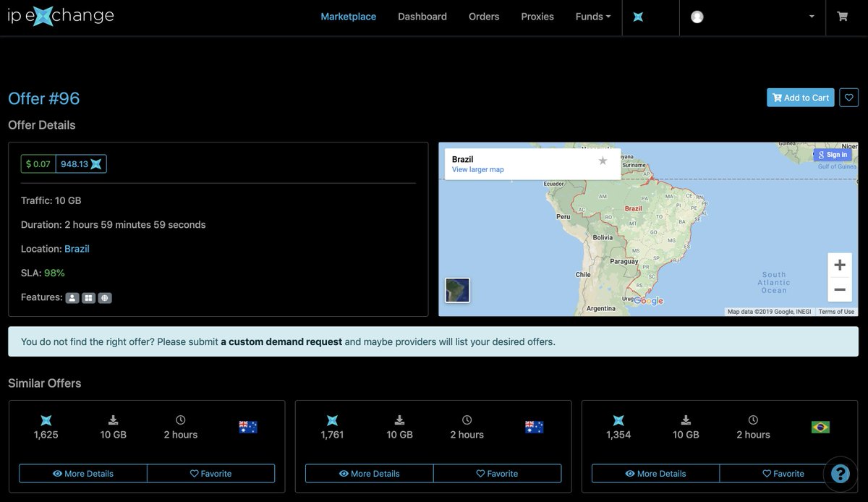
Task: Click the SLA 98% value
Action: [54, 273]
